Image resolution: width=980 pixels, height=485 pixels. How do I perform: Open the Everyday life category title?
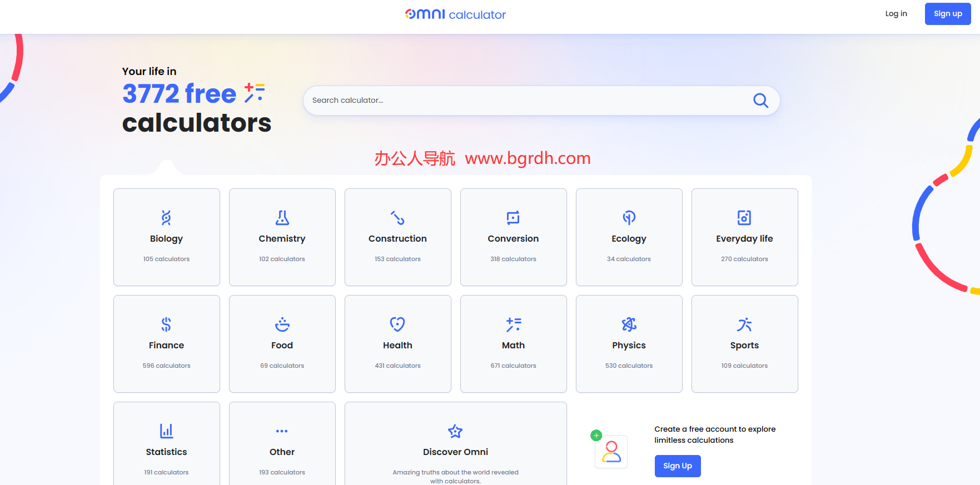(x=744, y=239)
